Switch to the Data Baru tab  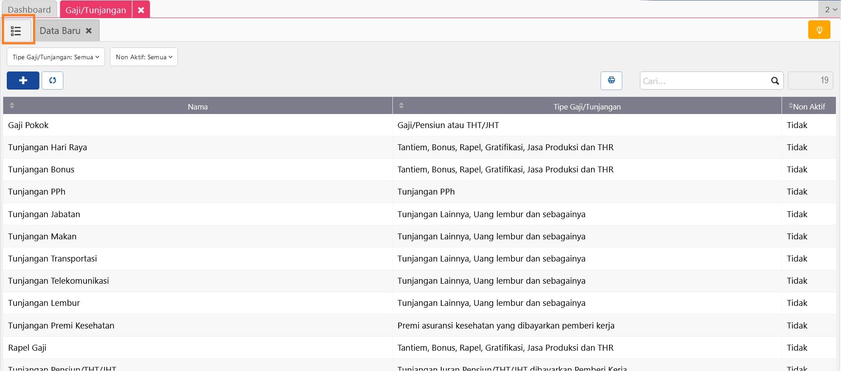tap(60, 31)
